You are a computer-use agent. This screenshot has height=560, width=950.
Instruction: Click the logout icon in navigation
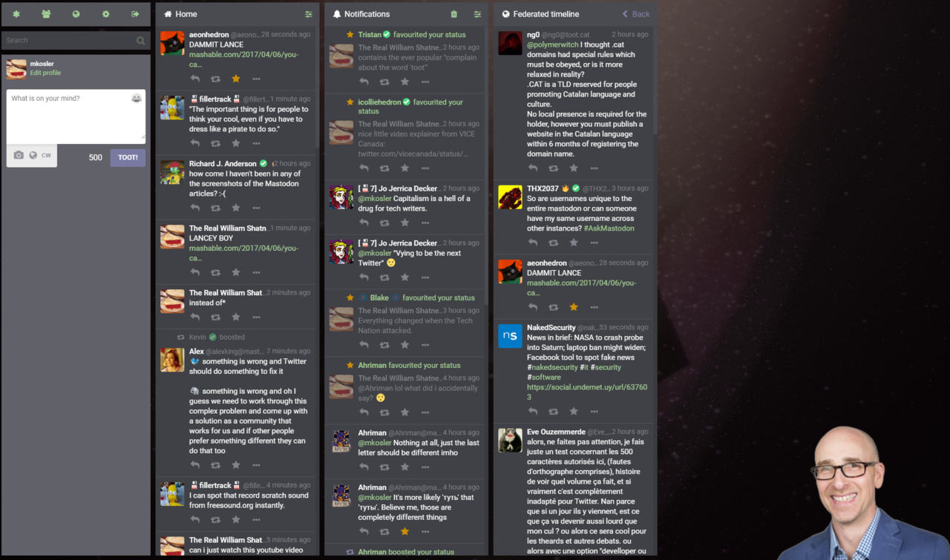pyautogui.click(x=135, y=14)
